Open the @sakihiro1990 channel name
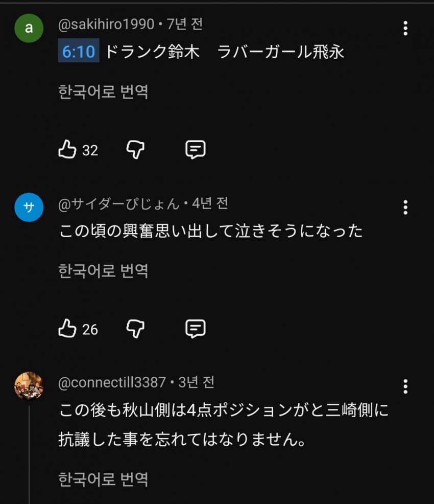Viewport: 434px width, 504px height. coord(106,24)
